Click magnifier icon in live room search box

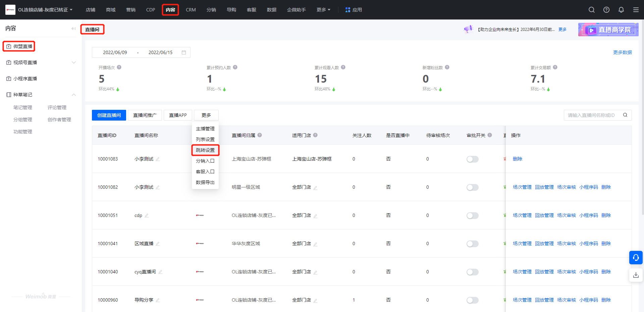click(x=625, y=115)
